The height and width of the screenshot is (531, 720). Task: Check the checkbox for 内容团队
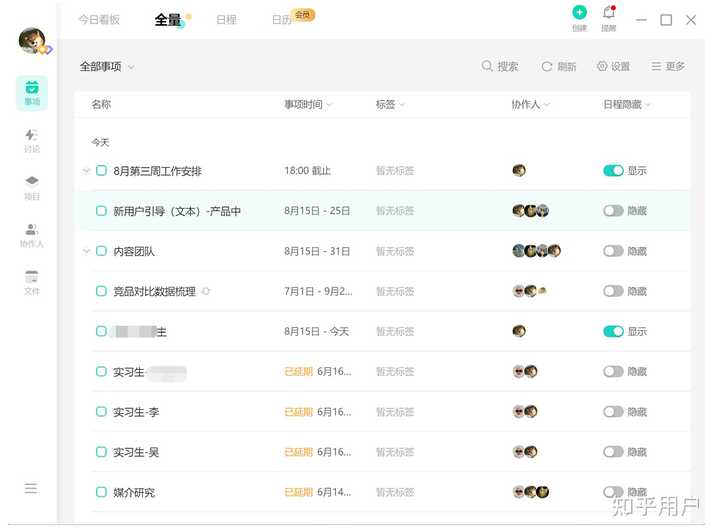[101, 251]
